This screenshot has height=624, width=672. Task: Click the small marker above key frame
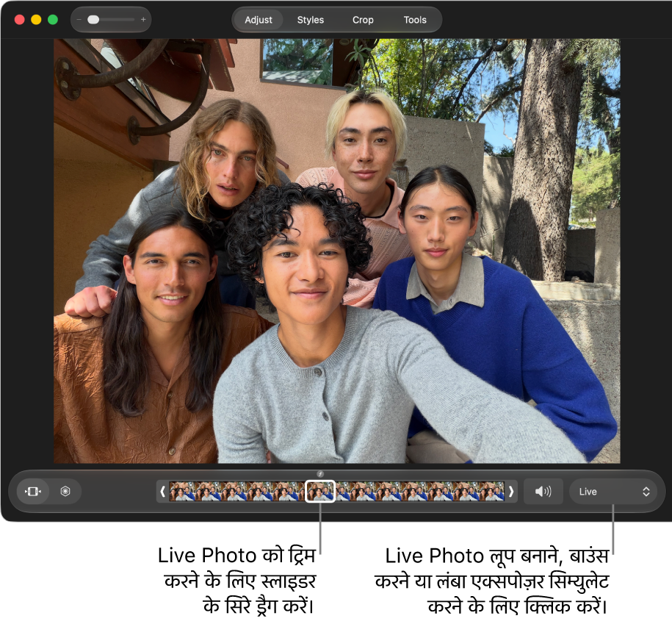320,474
